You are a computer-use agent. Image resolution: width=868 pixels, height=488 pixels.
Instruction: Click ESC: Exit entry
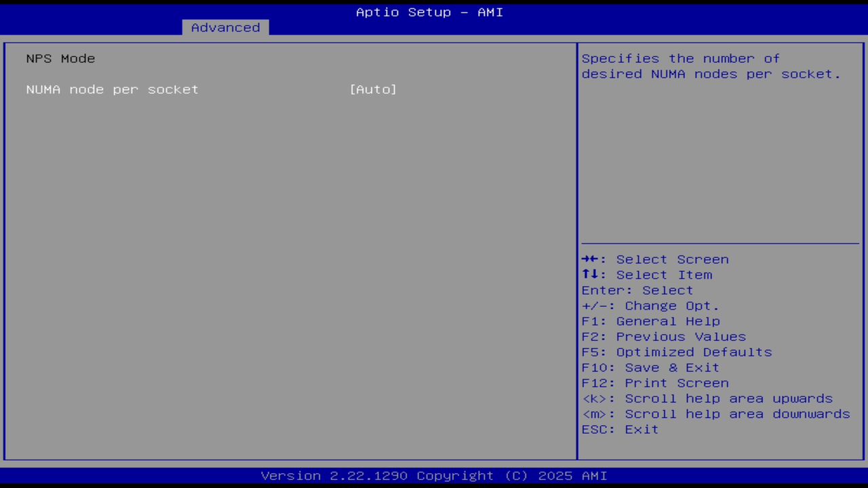pyautogui.click(x=619, y=429)
